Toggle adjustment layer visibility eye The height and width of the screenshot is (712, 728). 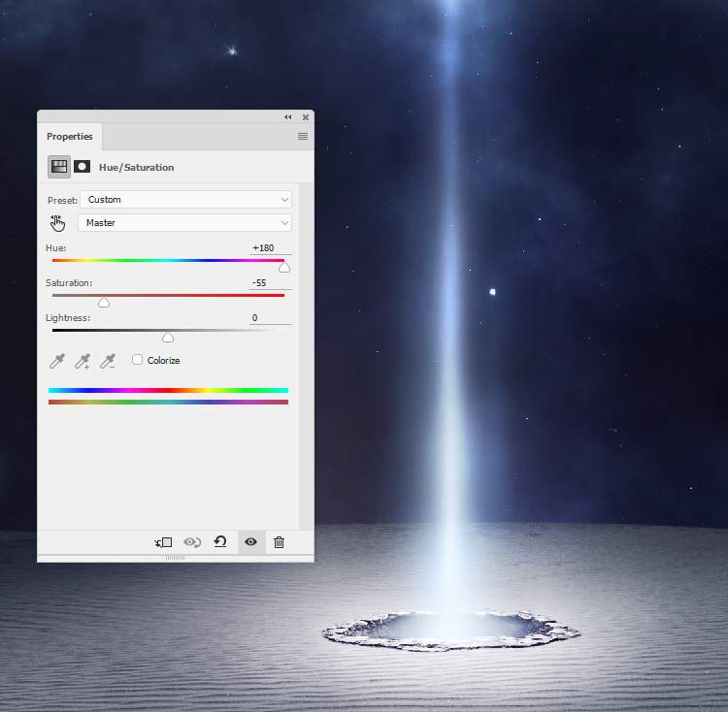point(251,542)
